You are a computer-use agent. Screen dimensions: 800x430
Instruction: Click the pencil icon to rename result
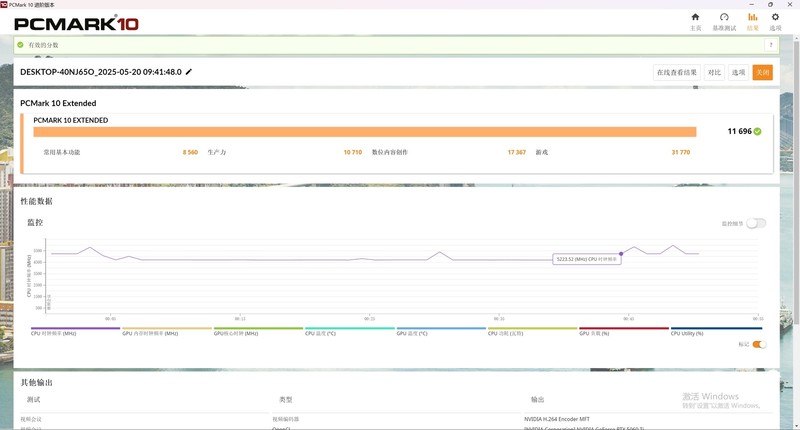click(x=189, y=72)
